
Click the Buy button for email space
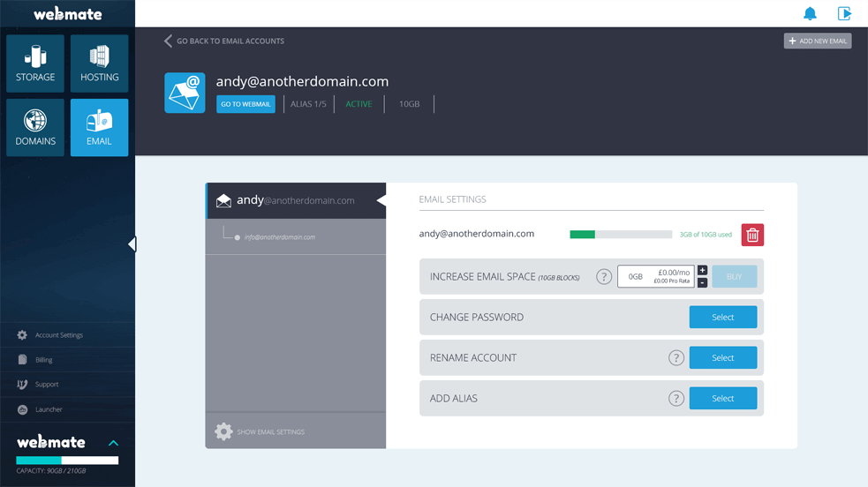(x=734, y=276)
